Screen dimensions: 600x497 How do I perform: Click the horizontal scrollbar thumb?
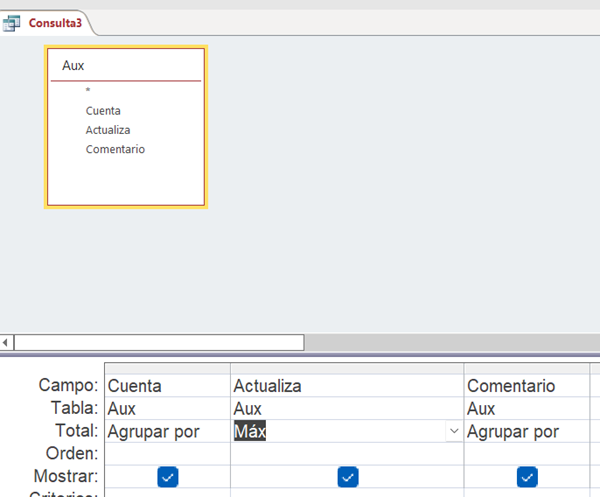[159, 342]
